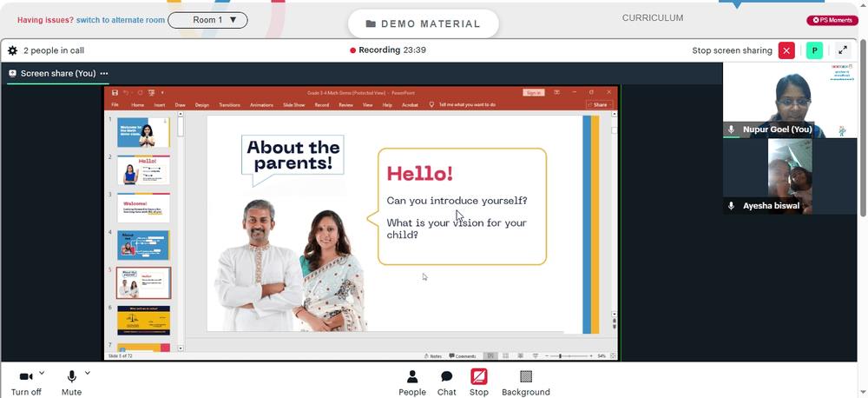Image resolution: width=868 pixels, height=398 pixels.
Task: Open the Transitions ribbon tab
Action: click(x=230, y=105)
